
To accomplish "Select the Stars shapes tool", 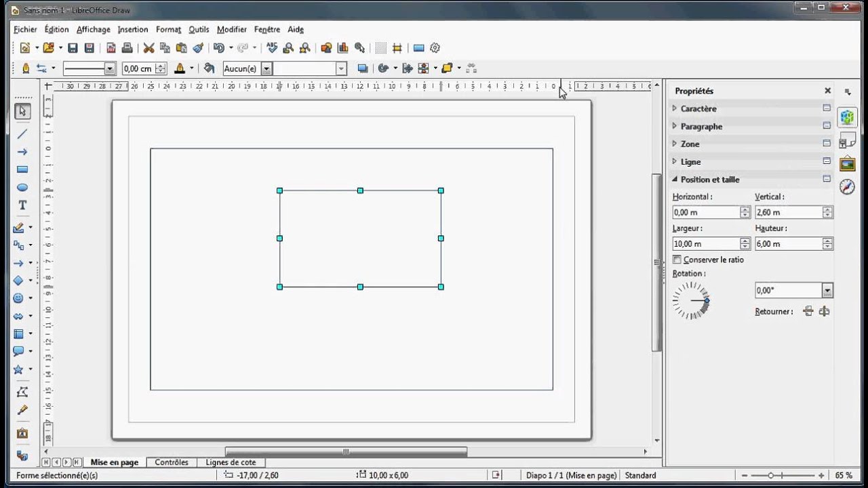I will (x=19, y=369).
